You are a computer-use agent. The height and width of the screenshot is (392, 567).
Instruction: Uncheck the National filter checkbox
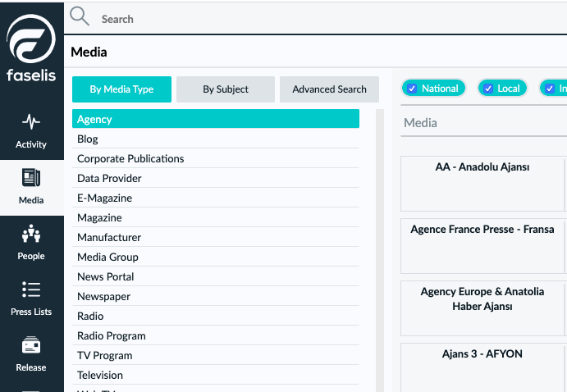point(412,89)
